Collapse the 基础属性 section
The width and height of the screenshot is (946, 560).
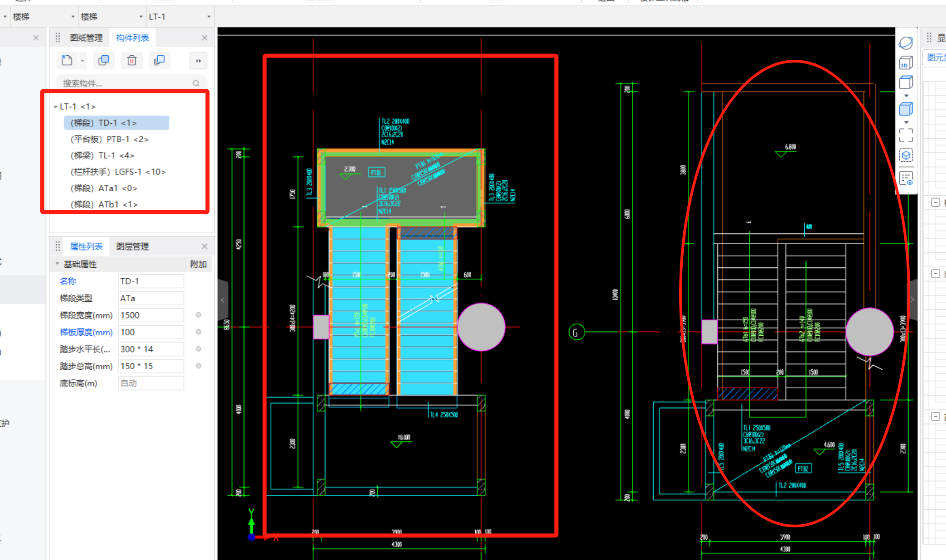coord(57,264)
